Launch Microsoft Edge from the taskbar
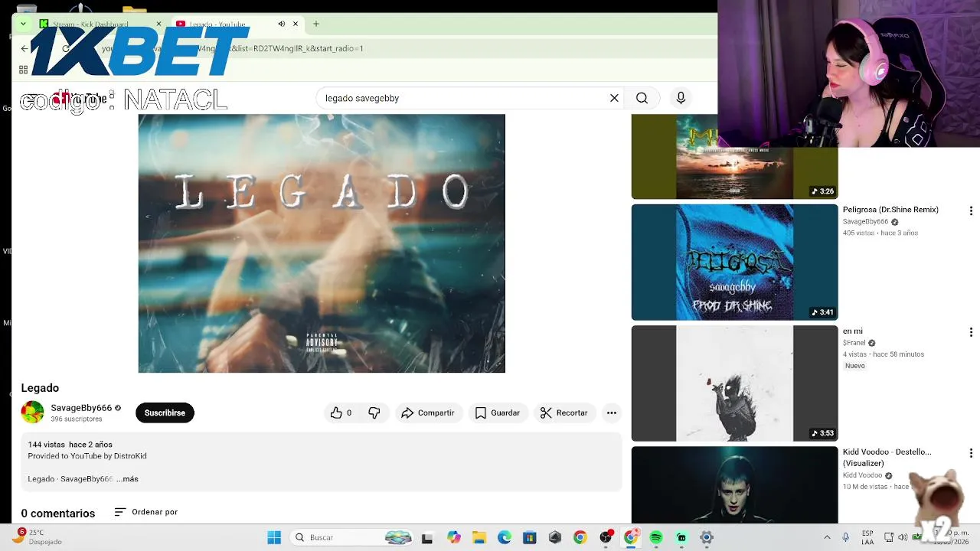 (x=505, y=537)
